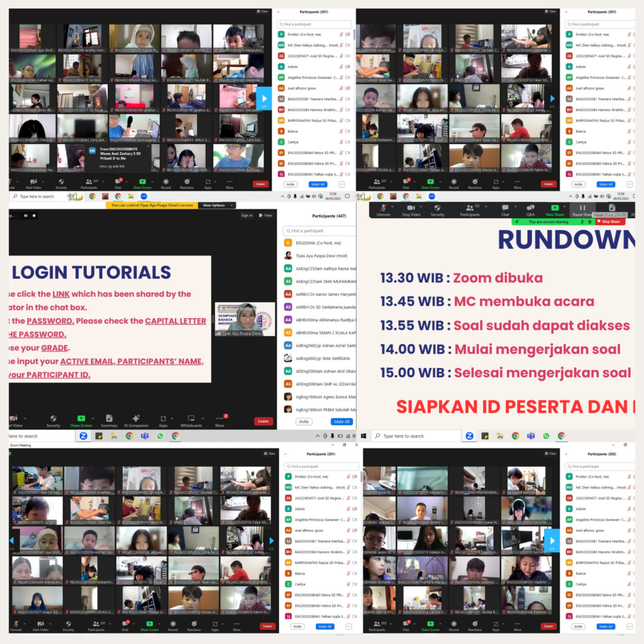The width and height of the screenshot is (644, 644).
Task: Toggle Proktor's camera icon in top-left participants list
Action: coord(347,35)
